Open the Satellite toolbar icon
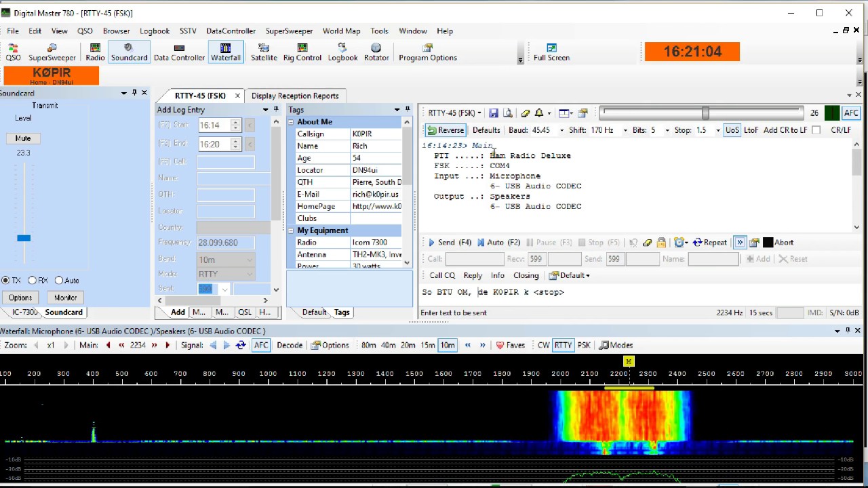The width and height of the screenshot is (868, 488). click(x=264, y=52)
